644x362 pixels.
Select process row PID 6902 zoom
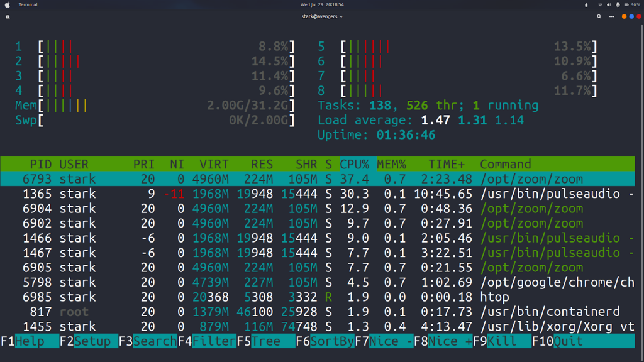tap(318, 223)
